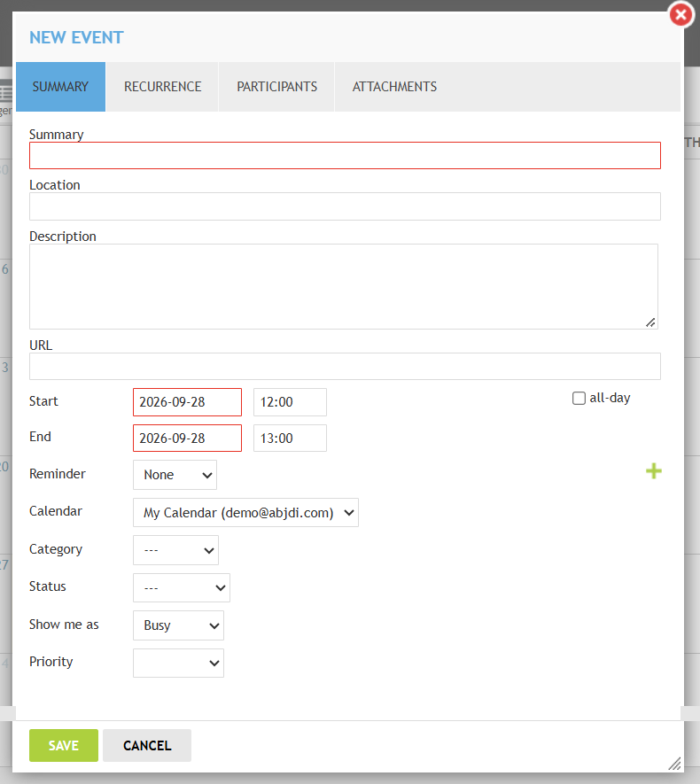Switch to the Summary tab

pyautogui.click(x=60, y=87)
